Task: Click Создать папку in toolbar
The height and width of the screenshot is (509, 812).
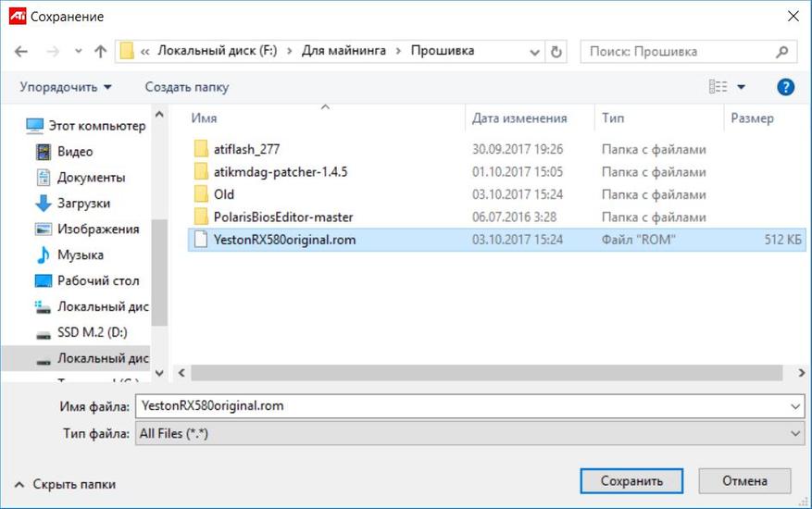Action: point(186,87)
